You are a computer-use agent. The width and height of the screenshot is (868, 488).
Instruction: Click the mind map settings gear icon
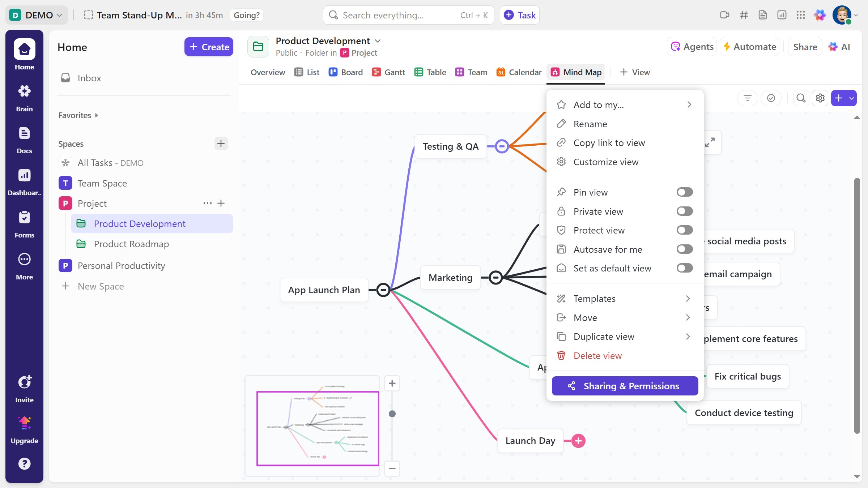click(x=820, y=98)
